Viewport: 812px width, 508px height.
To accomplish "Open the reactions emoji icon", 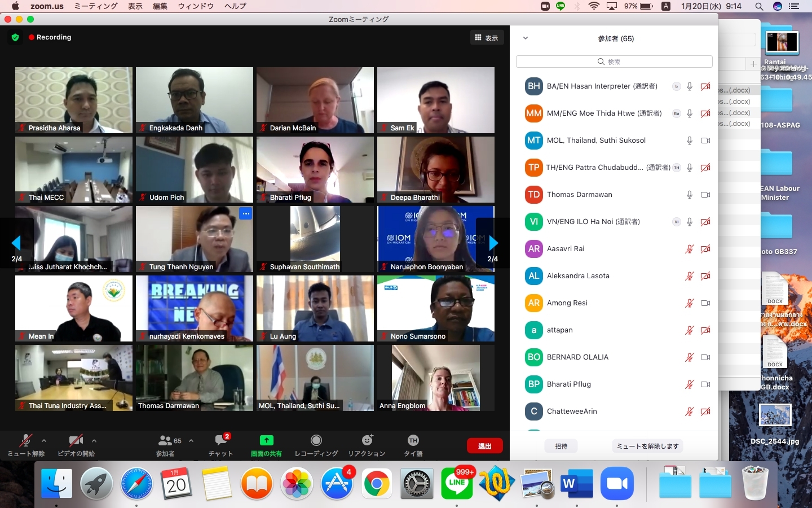I will pos(367,441).
